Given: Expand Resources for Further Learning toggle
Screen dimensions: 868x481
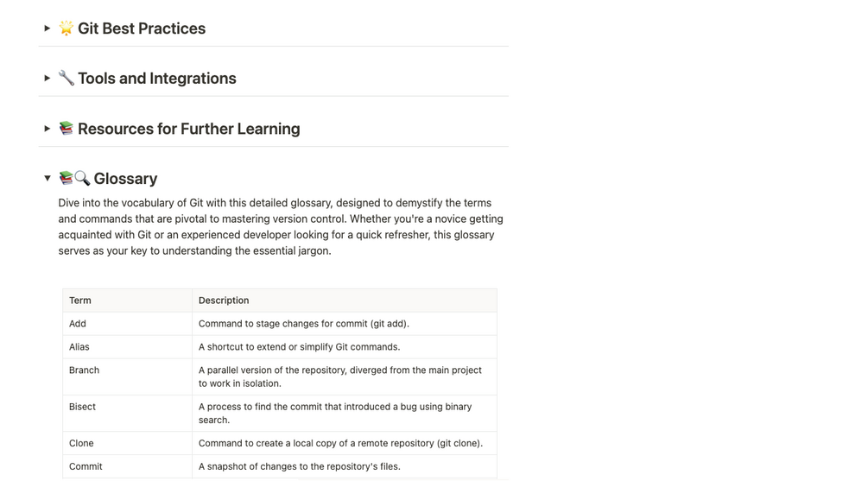Looking at the screenshot, I should [48, 129].
